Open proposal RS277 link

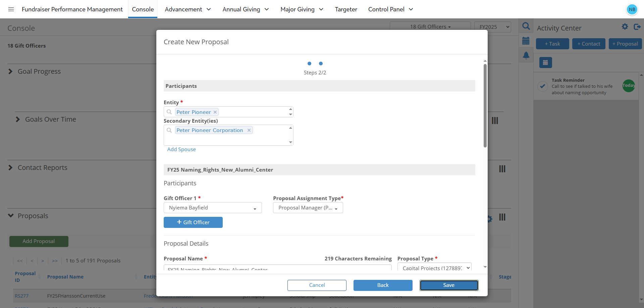21,296
